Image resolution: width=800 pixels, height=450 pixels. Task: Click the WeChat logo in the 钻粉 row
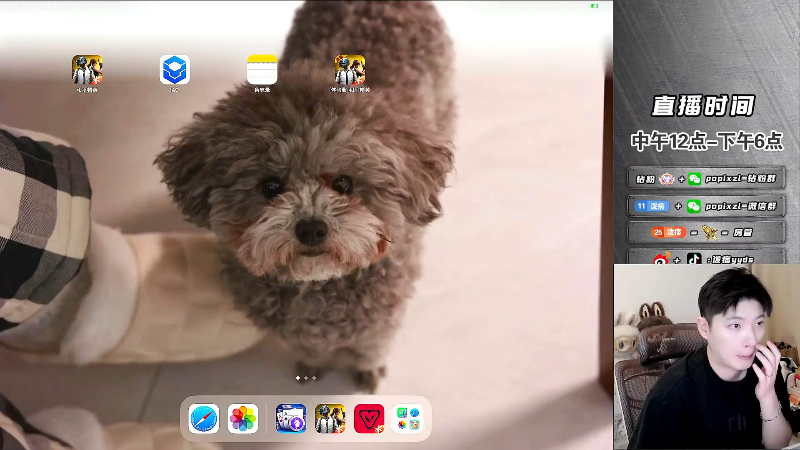click(694, 179)
